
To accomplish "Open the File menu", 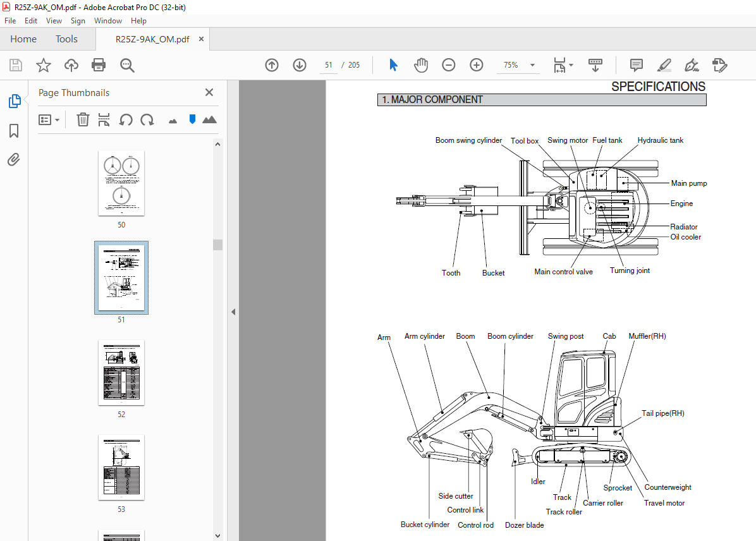I will click(10, 21).
